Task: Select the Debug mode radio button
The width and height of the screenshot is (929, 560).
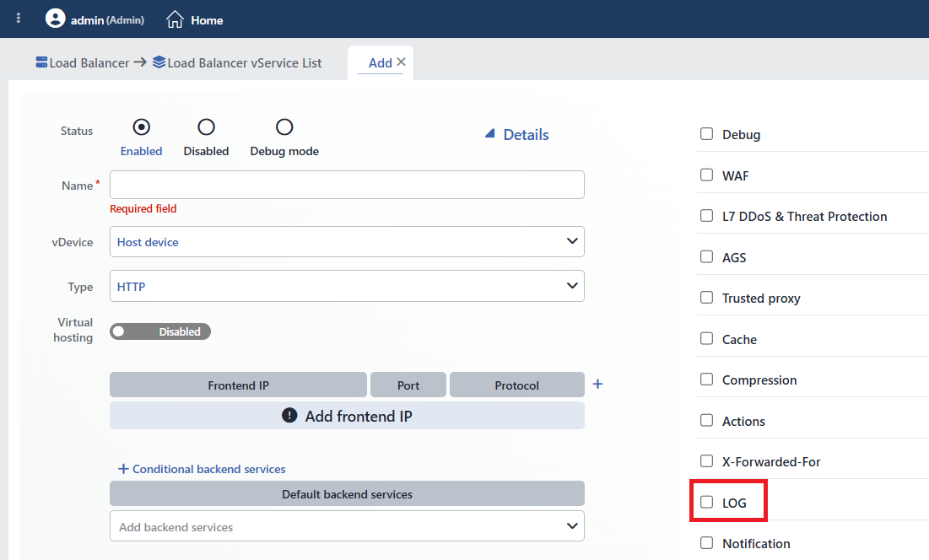Action: (284, 127)
